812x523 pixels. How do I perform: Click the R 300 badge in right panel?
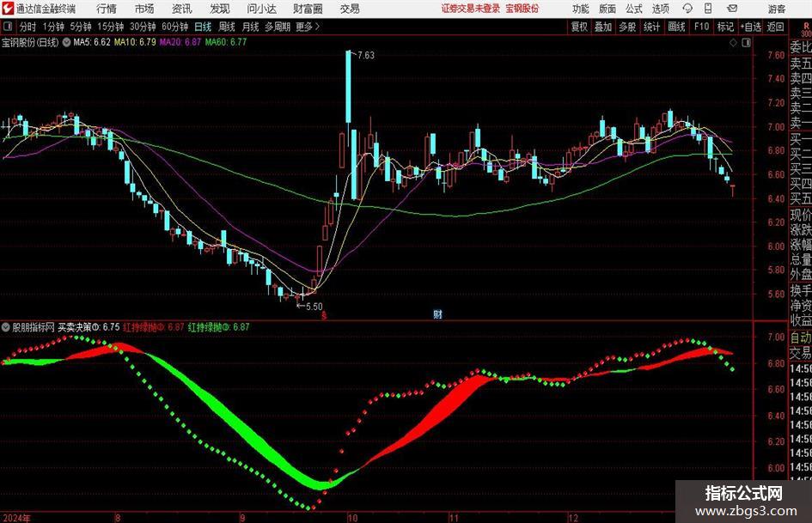[806, 29]
